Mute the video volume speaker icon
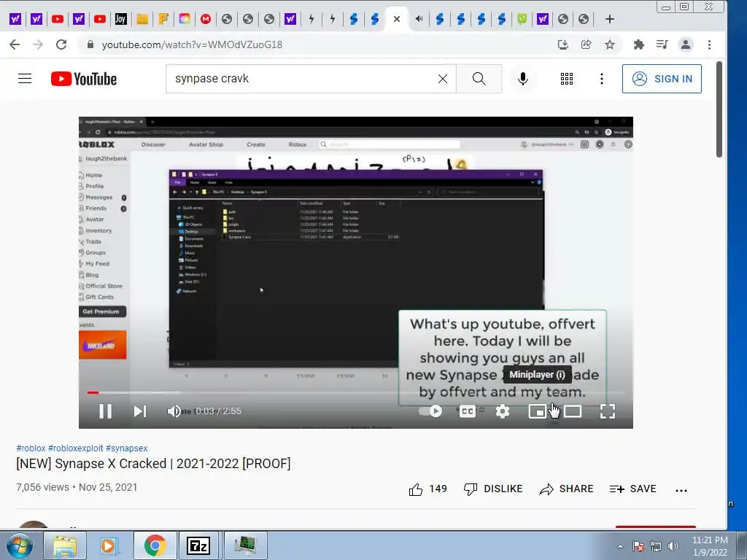The width and height of the screenshot is (747, 560). pyautogui.click(x=174, y=411)
